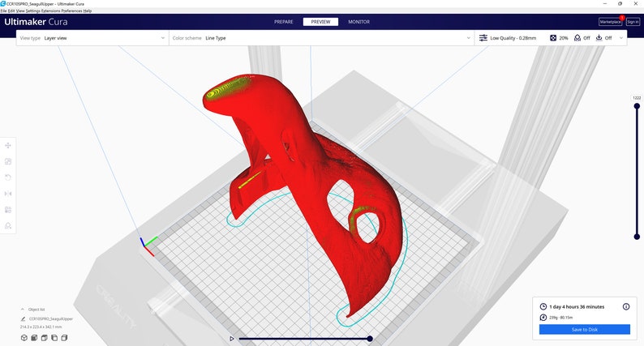Switch to the PREPARE stage tab
The height and width of the screenshot is (346, 644).
click(284, 22)
